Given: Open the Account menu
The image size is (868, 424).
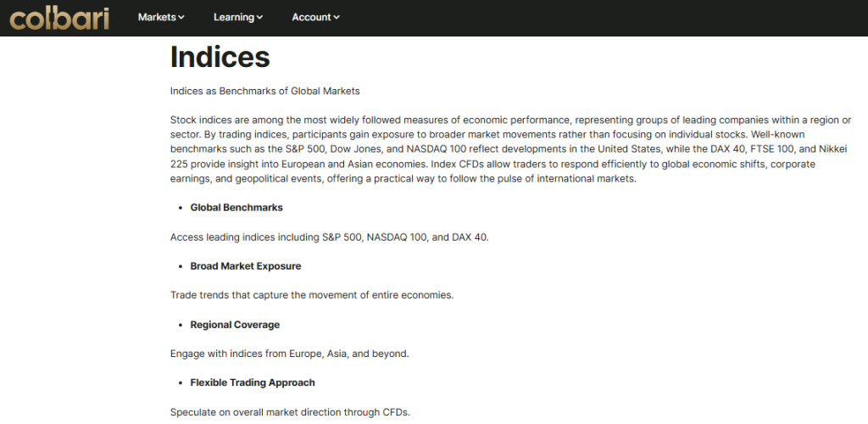Looking at the screenshot, I should [x=311, y=17].
